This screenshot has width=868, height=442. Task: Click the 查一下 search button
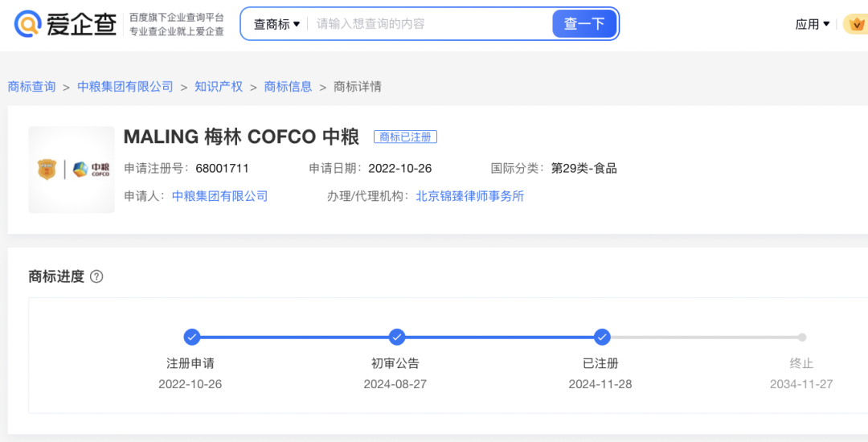584,24
